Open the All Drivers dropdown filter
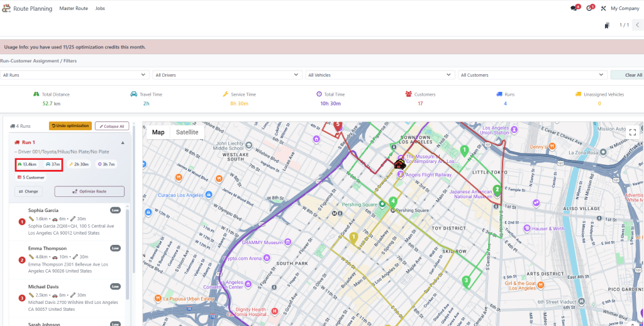644x326 pixels. point(226,75)
